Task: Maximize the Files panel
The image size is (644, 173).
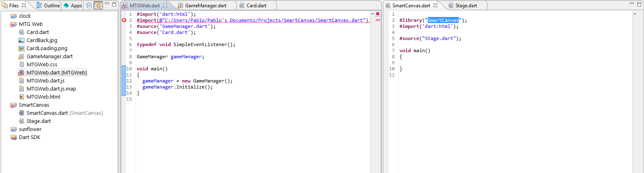Action: [x=114, y=4]
